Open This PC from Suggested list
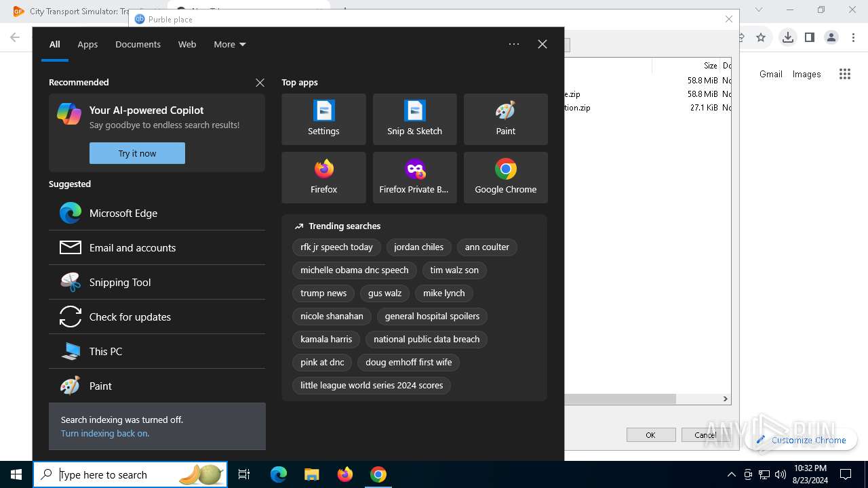 point(157,351)
